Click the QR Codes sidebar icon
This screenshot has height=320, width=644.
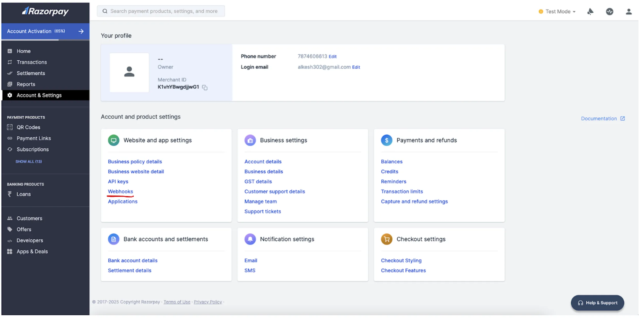pos(10,127)
